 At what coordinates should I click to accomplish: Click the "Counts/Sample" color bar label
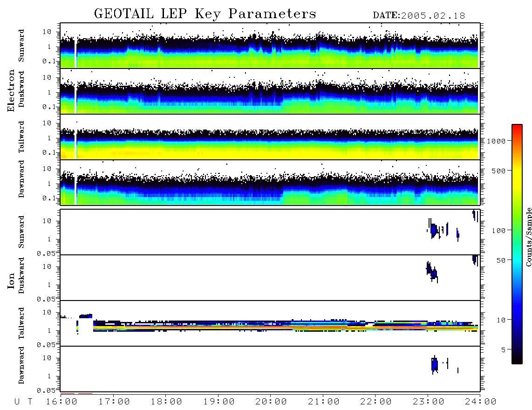tap(529, 237)
